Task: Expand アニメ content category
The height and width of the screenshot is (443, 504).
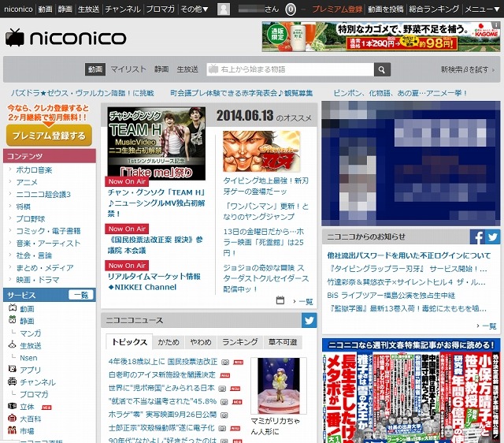Action: pos(27,182)
